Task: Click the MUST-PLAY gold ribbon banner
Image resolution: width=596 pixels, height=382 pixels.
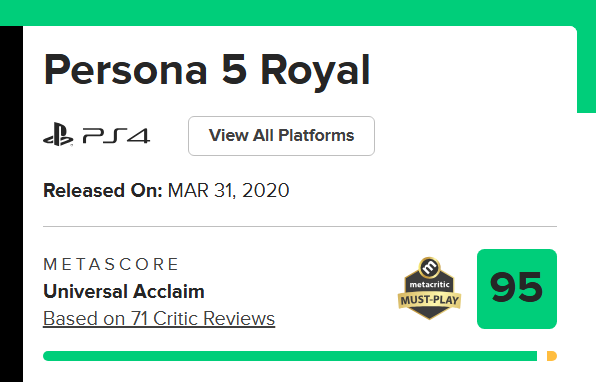Action: click(430, 300)
